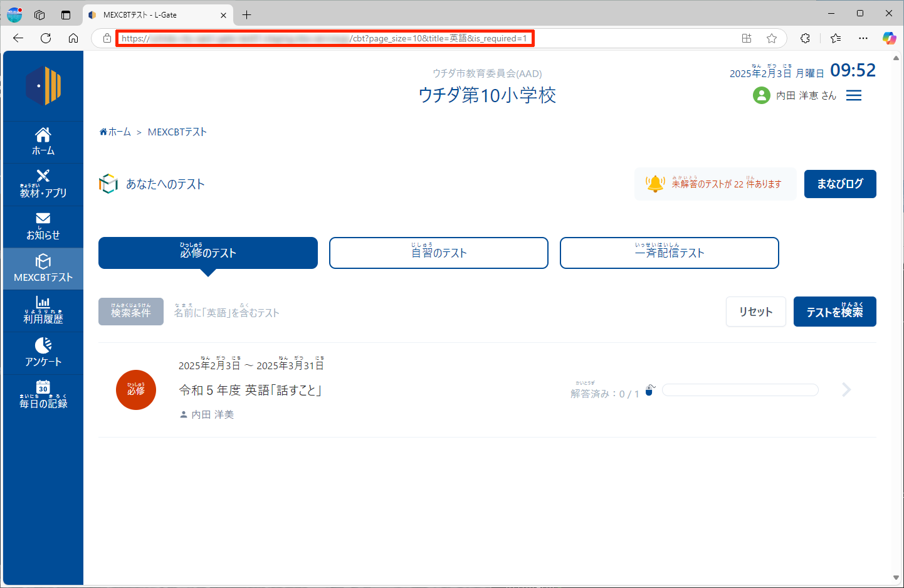Select the 必修のテスト tab
The width and height of the screenshot is (904, 588).
point(208,253)
